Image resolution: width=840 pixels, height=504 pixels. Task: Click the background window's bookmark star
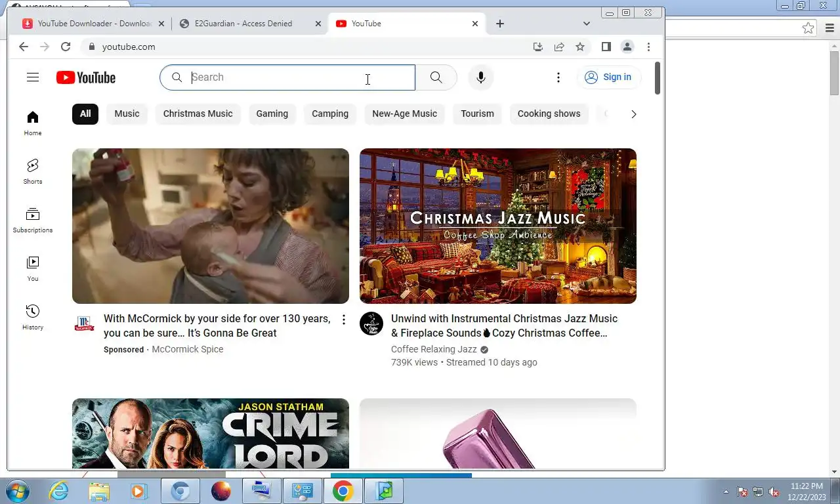[x=808, y=28]
